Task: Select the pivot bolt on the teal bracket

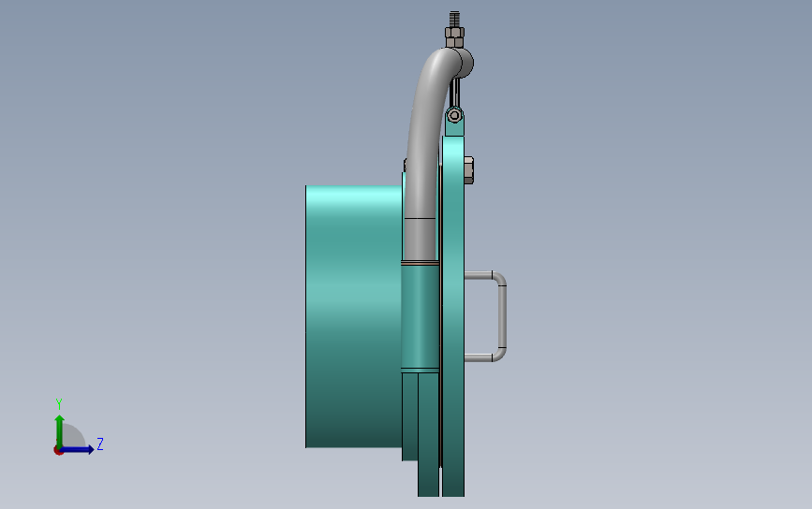Action: [x=454, y=115]
